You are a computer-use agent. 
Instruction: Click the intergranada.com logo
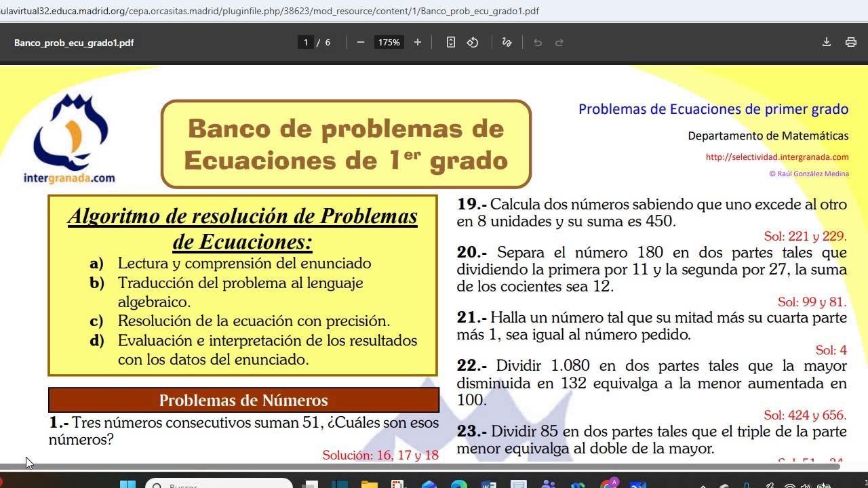click(70, 139)
